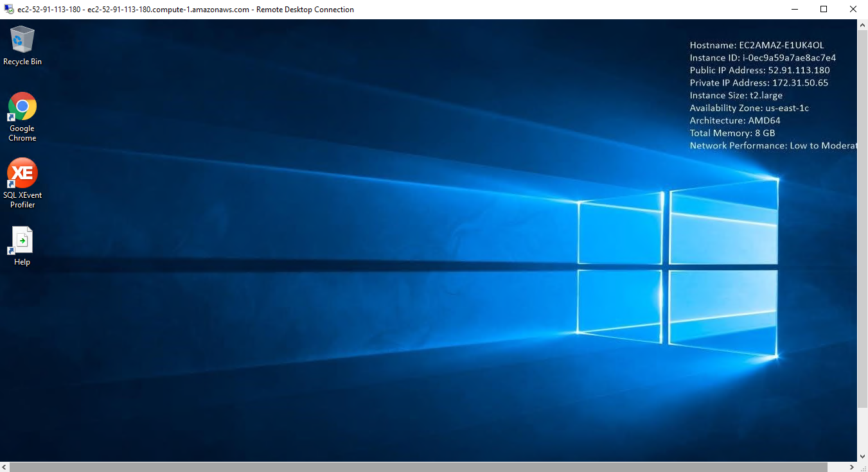This screenshot has width=868, height=472.
Task: Minimize the Remote Desktop Connection window
Action: pyautogui.click(x=794, y=10)
